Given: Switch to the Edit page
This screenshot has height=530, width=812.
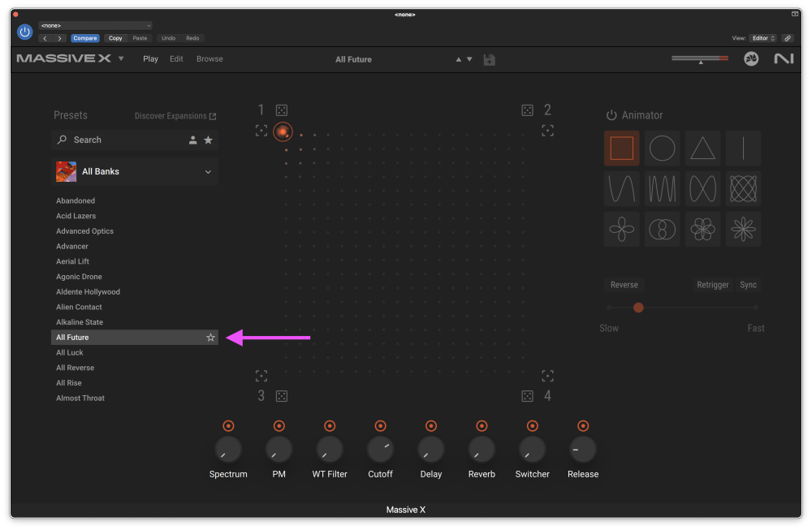Looking at the screenshot, I should point(176,59).
